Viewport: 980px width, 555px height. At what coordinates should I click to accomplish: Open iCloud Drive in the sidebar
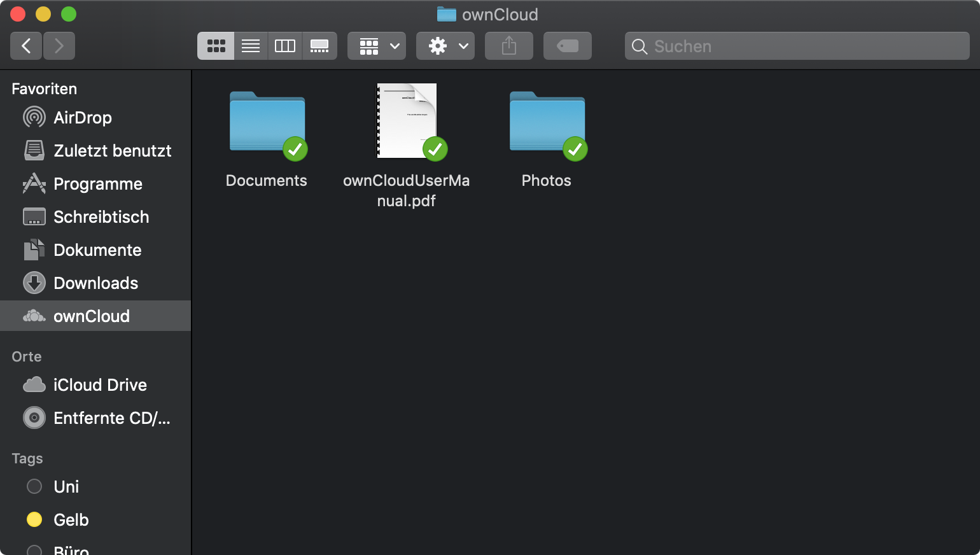[x=95, y=385]
